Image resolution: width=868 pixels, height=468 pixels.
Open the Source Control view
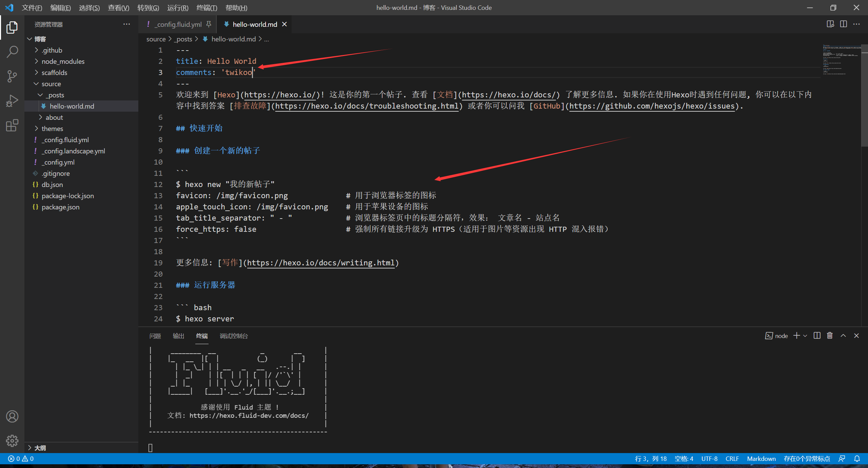point(12,76)
